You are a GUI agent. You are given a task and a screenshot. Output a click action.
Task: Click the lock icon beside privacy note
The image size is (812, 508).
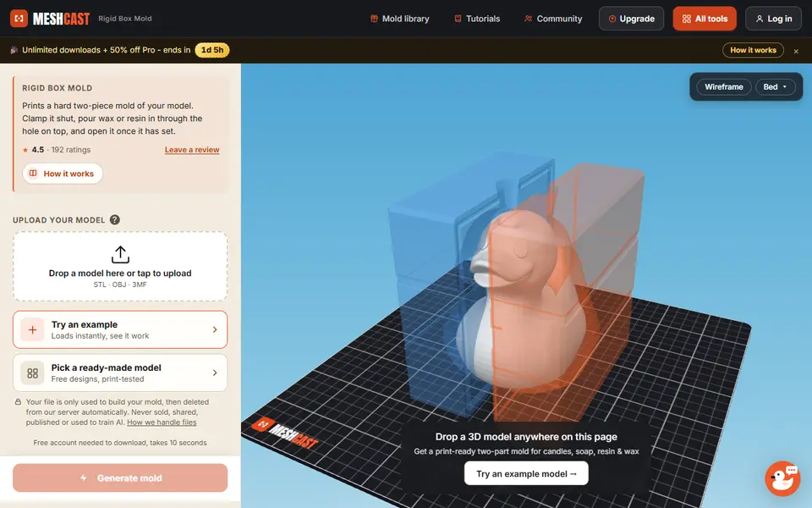(x=18, y=401)
